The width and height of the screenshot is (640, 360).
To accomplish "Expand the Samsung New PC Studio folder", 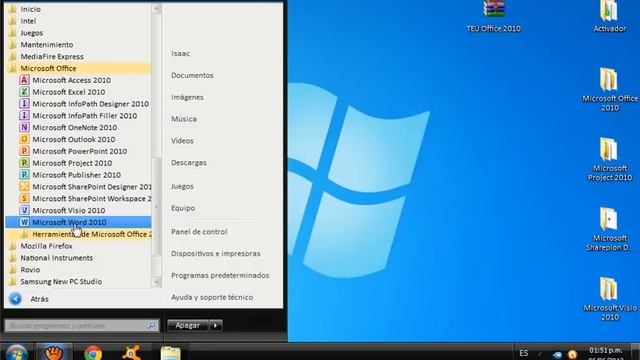I will tap(56, 281).
